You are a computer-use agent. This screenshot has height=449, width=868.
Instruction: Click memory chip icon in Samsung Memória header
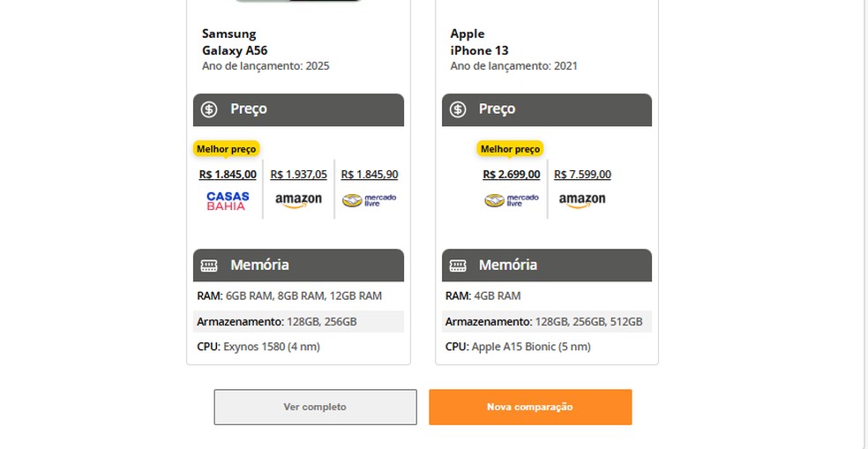209,266
